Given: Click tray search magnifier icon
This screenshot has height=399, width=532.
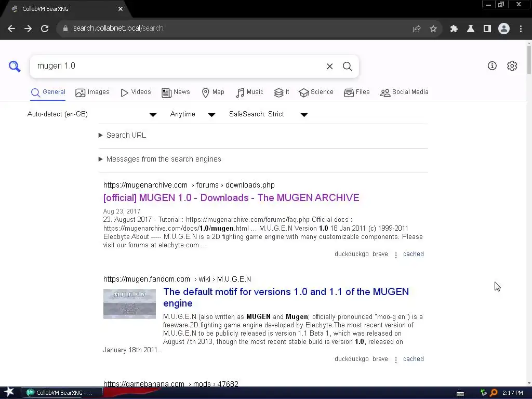Looking at the screenshot, I should (494, 393).
